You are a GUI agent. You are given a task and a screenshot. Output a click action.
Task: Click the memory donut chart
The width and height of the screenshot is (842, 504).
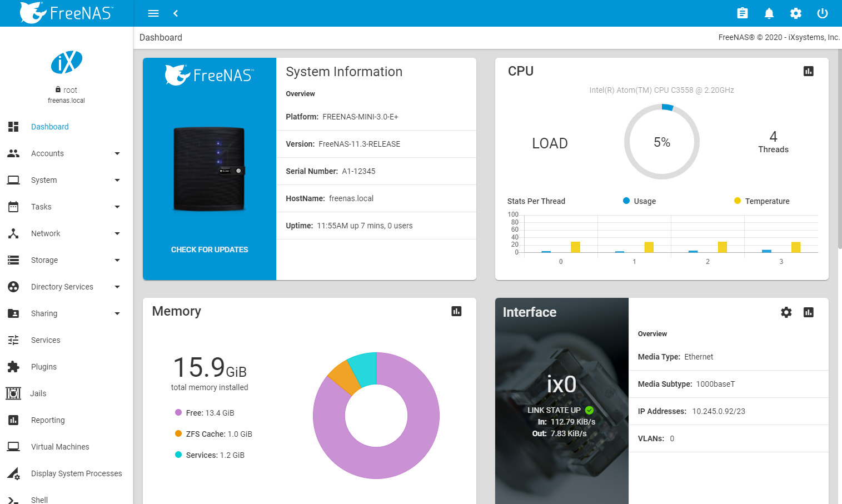(x=376, y=416)
